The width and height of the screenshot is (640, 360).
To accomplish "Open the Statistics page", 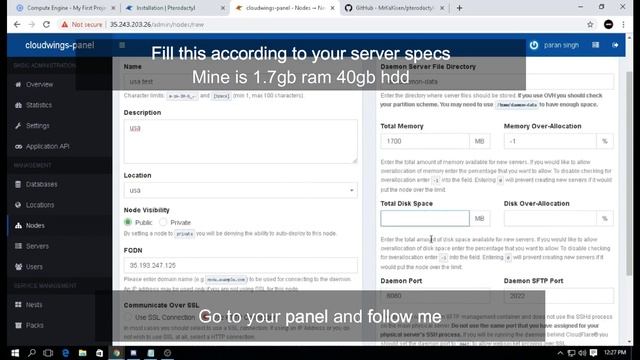I will [x=39, y=105].
